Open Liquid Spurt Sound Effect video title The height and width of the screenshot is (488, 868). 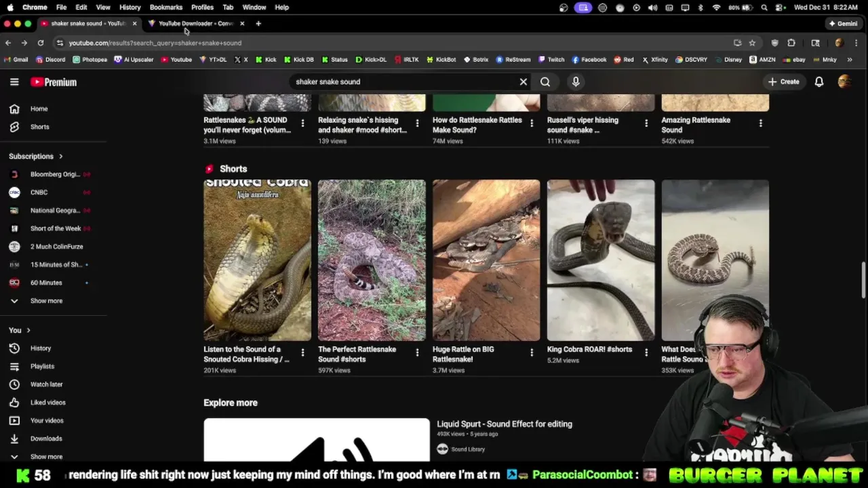point(505,424)
